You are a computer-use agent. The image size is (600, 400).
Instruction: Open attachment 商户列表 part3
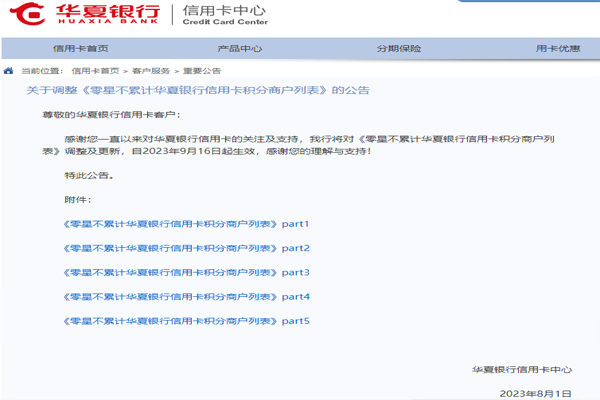click(x=186, y=273)
